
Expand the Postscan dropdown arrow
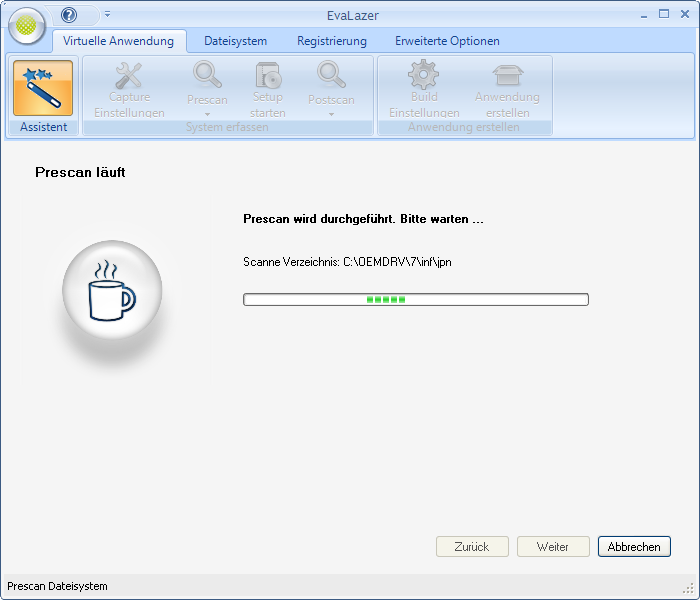(331, 114)
